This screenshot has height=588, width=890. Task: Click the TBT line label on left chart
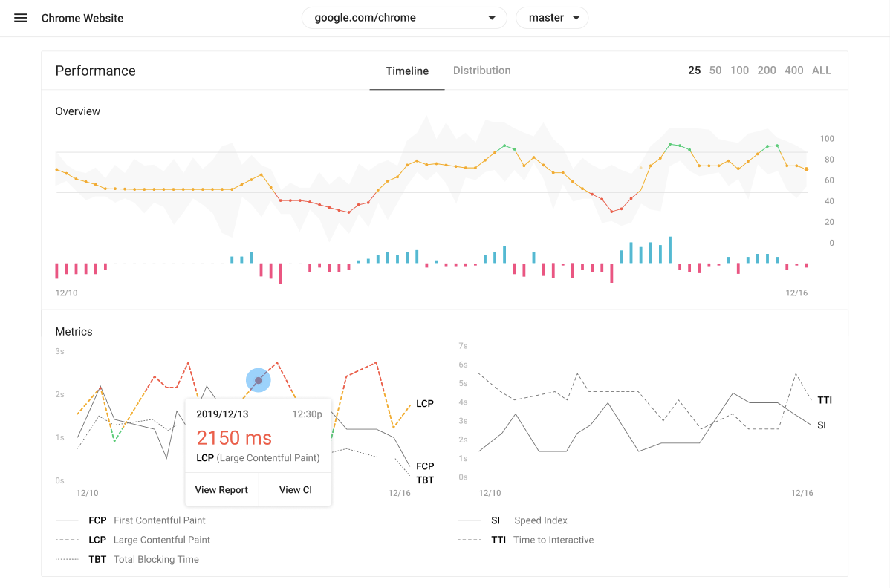click(x=424, y=480)
